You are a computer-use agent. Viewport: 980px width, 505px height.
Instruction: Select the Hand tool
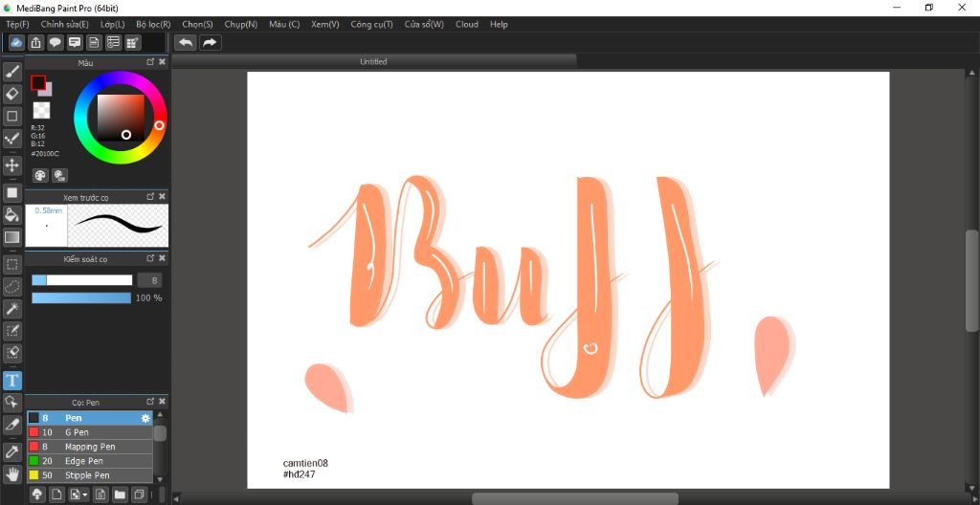(11, 473)
